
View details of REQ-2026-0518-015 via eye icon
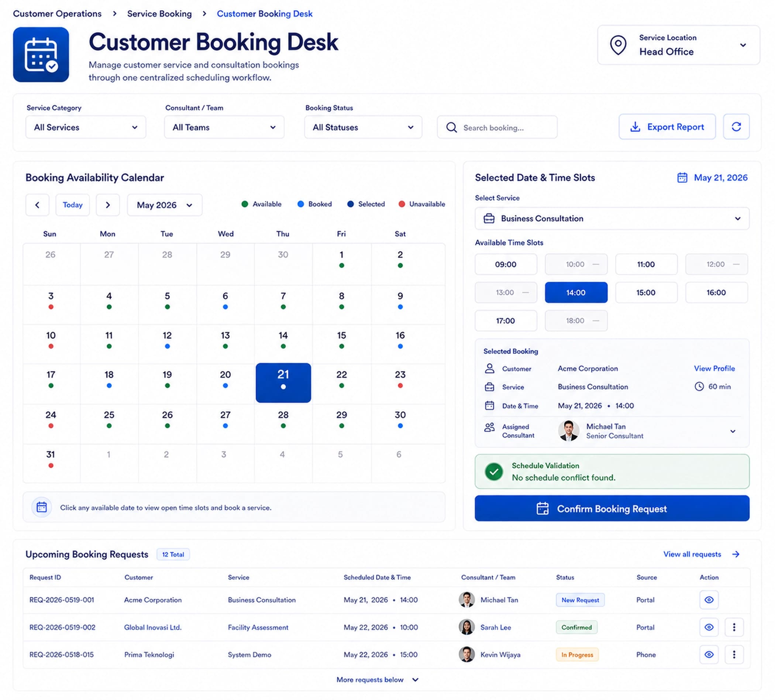[x=709, y=655]
